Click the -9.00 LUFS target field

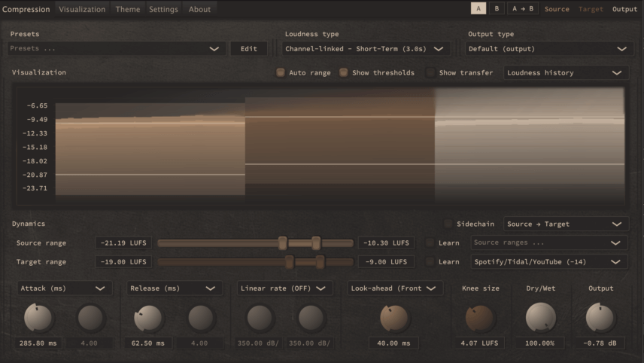pyautogui.click(x=386, y=262)
